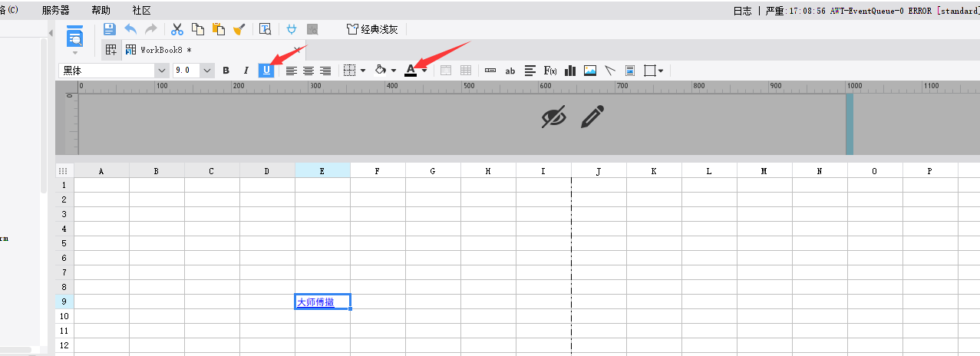
Task: Insert an image into the cell
Action: pos(590,71)
